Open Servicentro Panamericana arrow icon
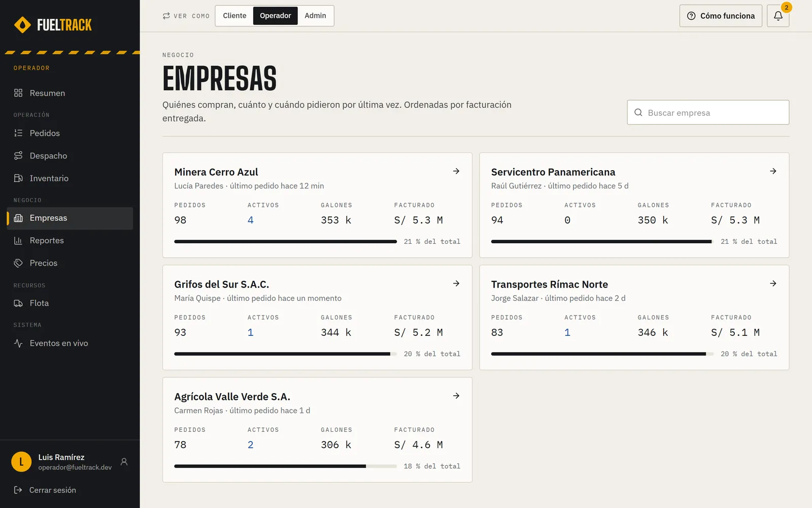812x508 pixels. coord(773,171)
